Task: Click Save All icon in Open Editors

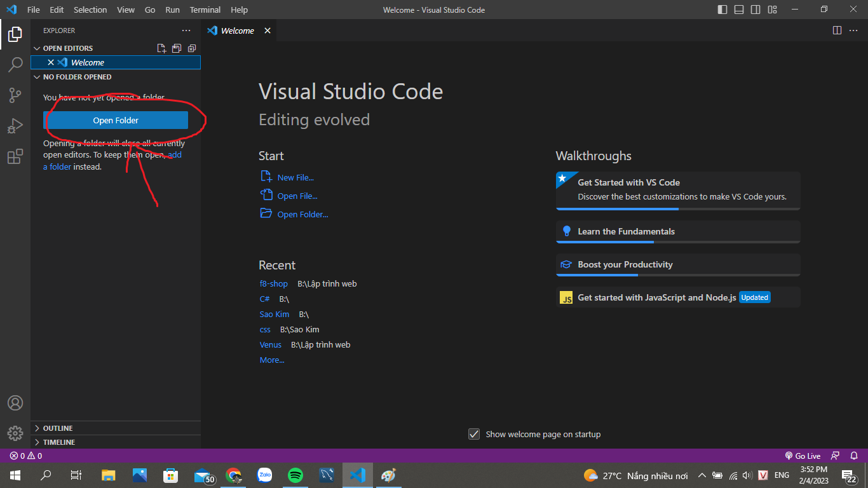Action: tap(177, 48)
